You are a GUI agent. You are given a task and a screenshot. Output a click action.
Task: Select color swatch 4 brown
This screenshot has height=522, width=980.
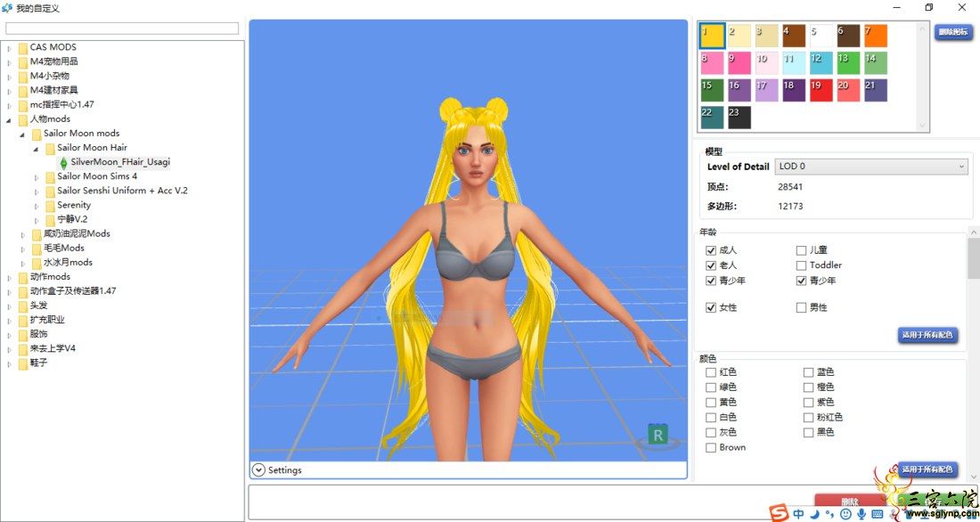tap(794, 36)
